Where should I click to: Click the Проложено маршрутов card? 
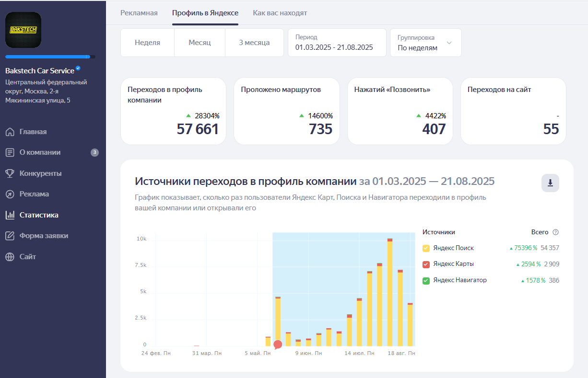coord(287,111)
